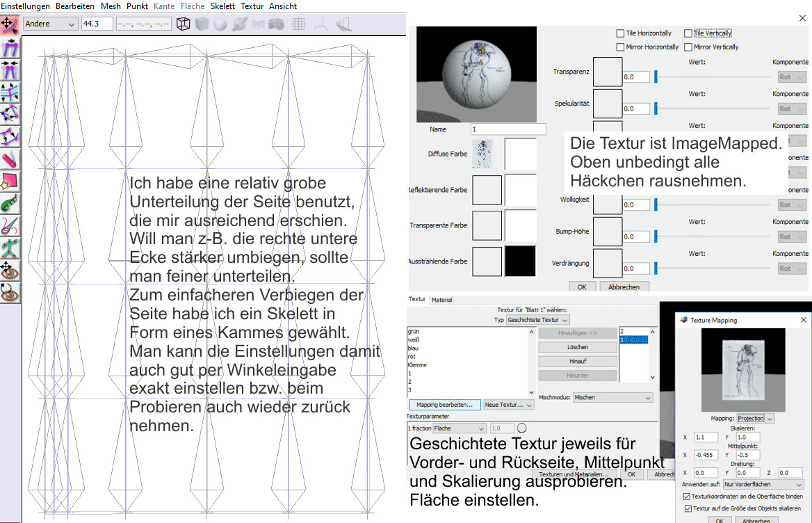This screenshot has width=812, height=523.
Task: Activate the curved-polygon thicken tool icon
Action: (x=10, y=137)
